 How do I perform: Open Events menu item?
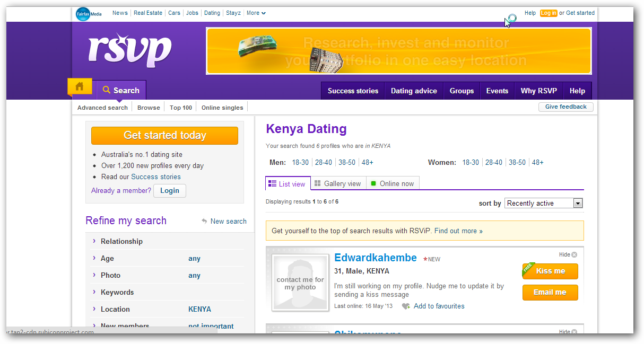point(497,91)
